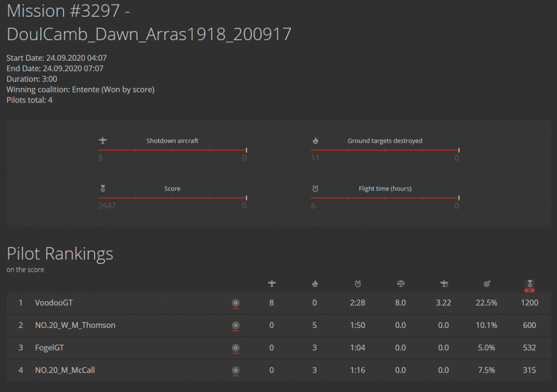Click the coalition emblem beside FogelGT

pyautogui.click(x=236, y=347)
